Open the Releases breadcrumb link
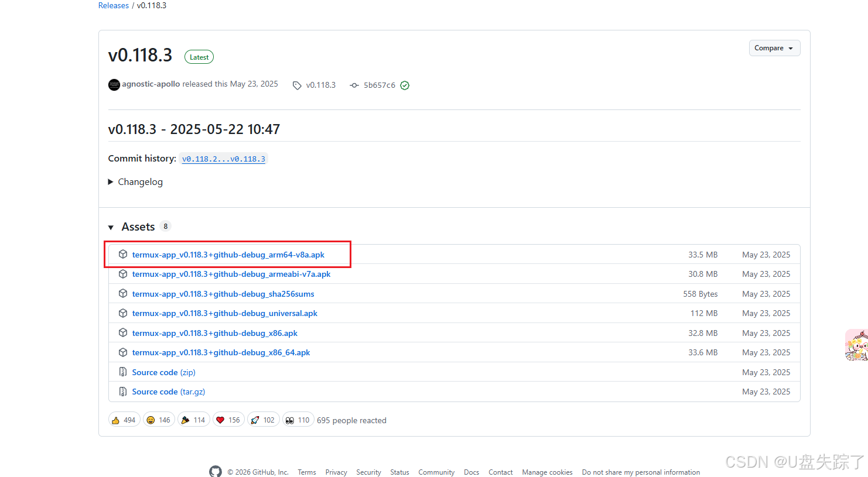 114,5
